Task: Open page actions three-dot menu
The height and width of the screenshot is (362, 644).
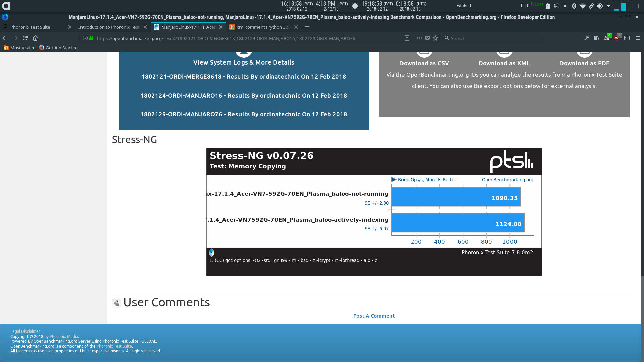Action: coord(419,38)
